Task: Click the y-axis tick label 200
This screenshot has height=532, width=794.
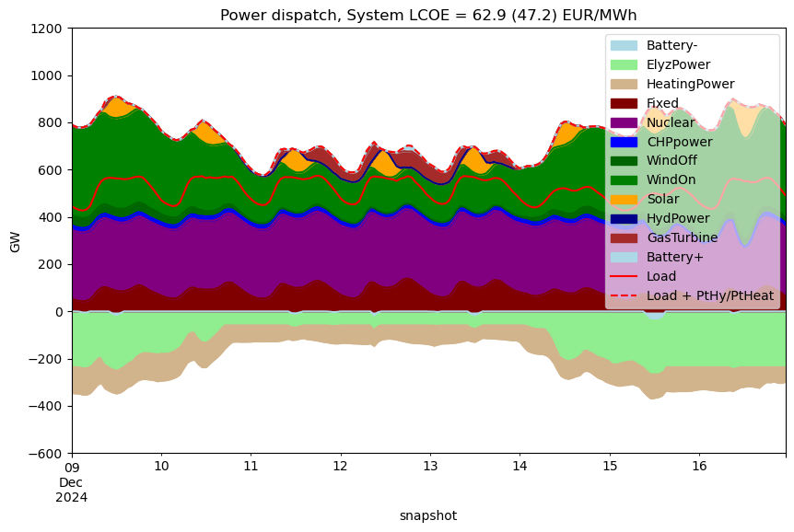Action: click(50, 265)
